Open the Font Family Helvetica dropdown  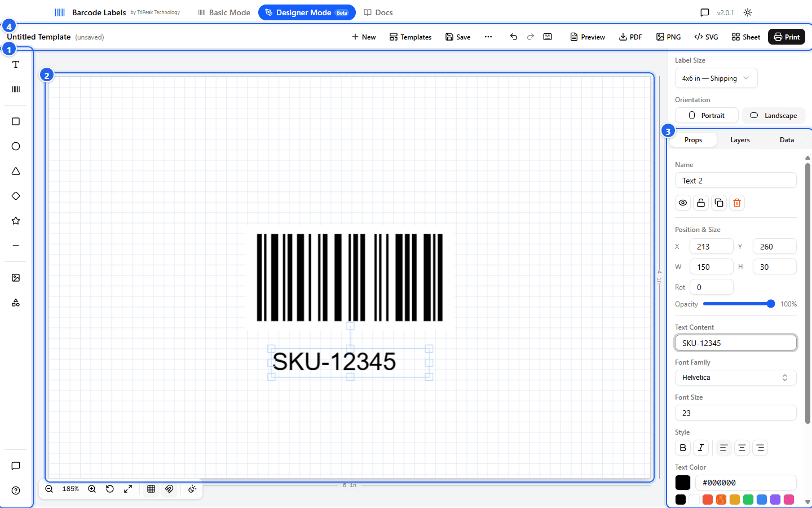[736, 378]
